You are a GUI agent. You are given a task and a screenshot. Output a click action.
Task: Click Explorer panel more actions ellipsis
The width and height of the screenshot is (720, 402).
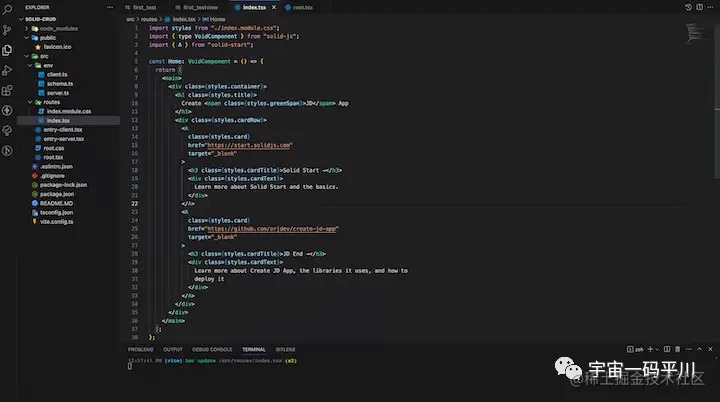[110, 7]
